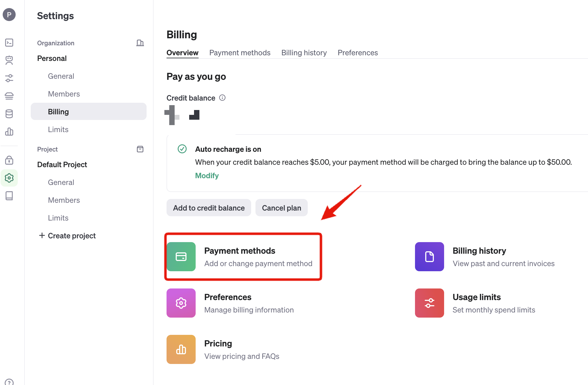This screenshot has height=385, width=588.
Task: Switch to the Billing history tab
Action: click(x=304, y=53)
